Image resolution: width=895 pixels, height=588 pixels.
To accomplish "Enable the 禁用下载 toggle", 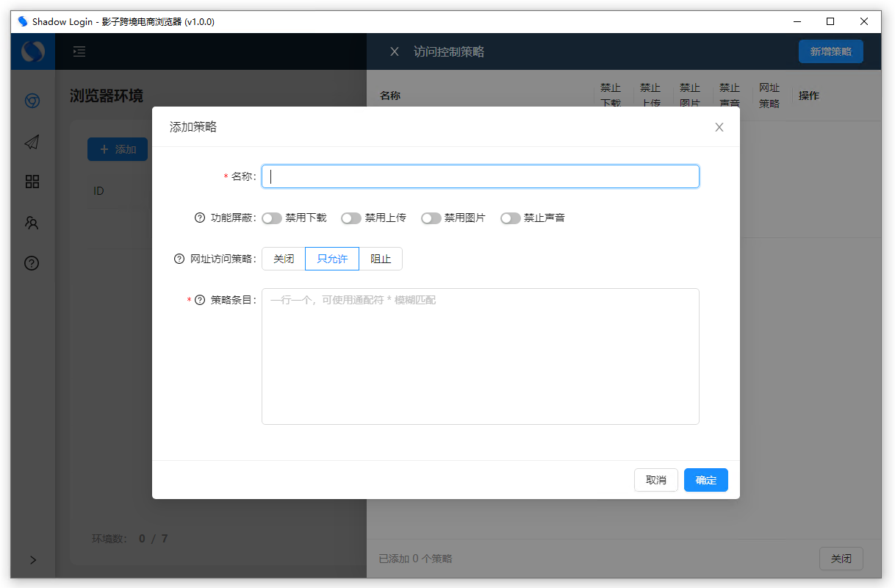I will pyautogui.click(x=272, y=218).
